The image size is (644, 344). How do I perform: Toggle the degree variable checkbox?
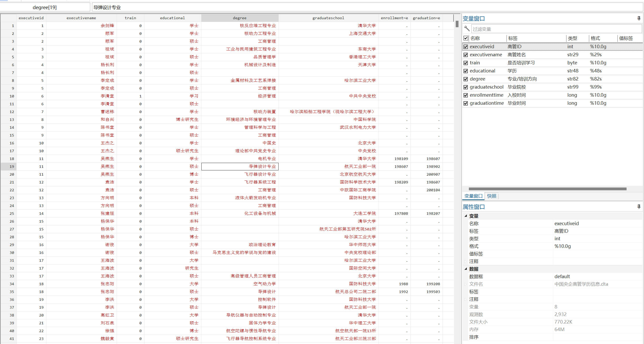(x=466, y=79)
